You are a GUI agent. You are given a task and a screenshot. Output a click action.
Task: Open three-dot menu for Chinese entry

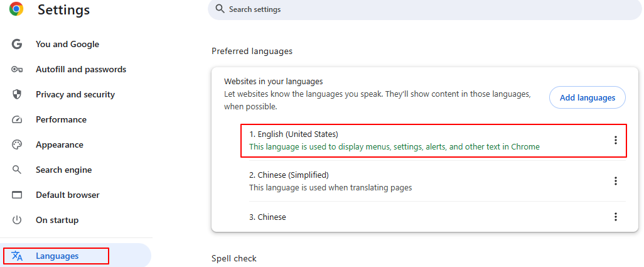(615, 217)
